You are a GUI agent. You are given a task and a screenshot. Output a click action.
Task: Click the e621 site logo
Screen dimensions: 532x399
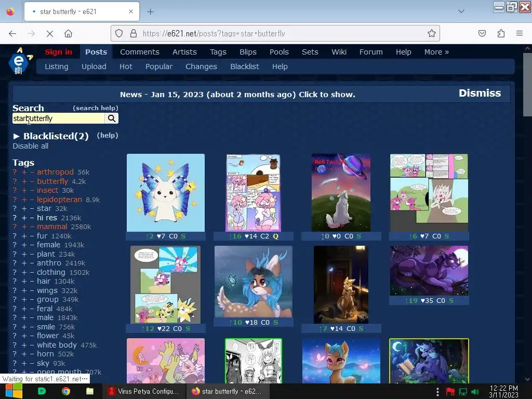20,61
